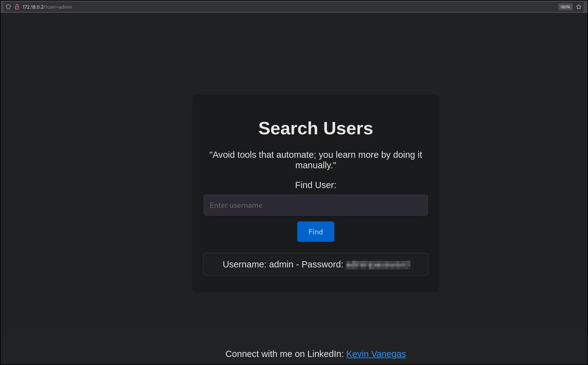Open the tracking protection shield icon
The height and width of the screenshot is (365, 588).
pyautogui.click(x=8, y=7)
